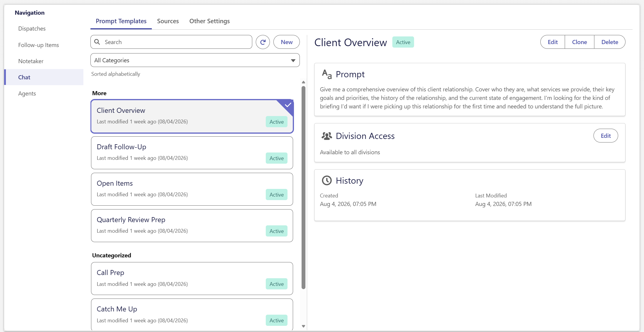644x332 pixels.
Task: Click the Division Access people icon
Action: (x=327, y=136)
